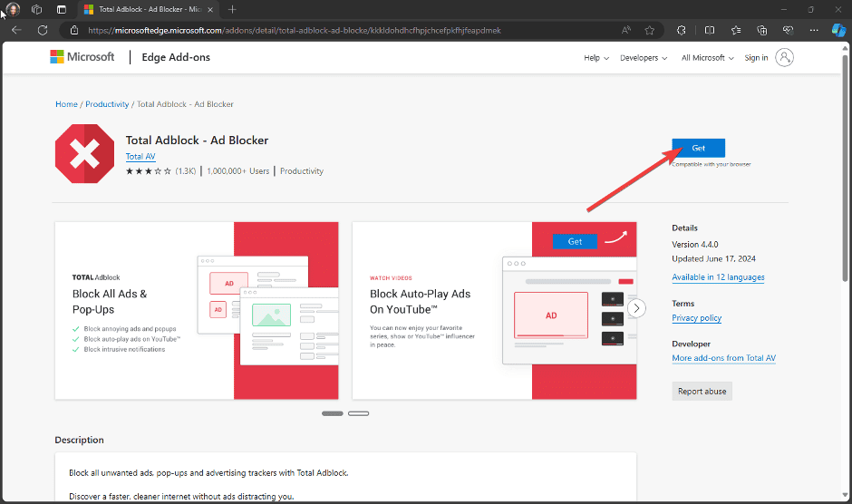Image resolution: width=852 pixels, height=504 pixels.
Task: Click Sign in link
Action: click(x=756, y=58)
